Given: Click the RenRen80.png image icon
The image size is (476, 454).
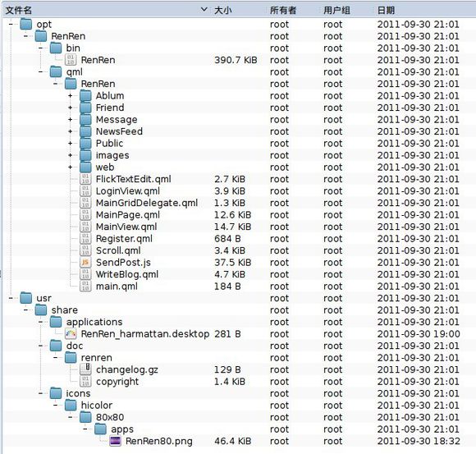Looking at the screenshot, I should click(x=116, y=441).
